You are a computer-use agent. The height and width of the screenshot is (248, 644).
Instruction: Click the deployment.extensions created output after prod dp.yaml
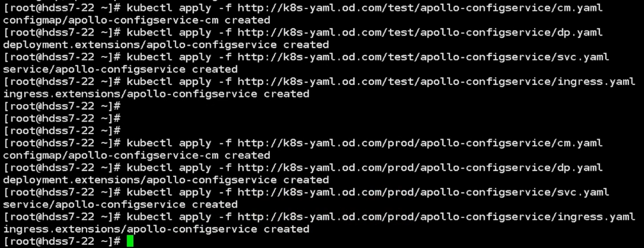pos(166,180)
